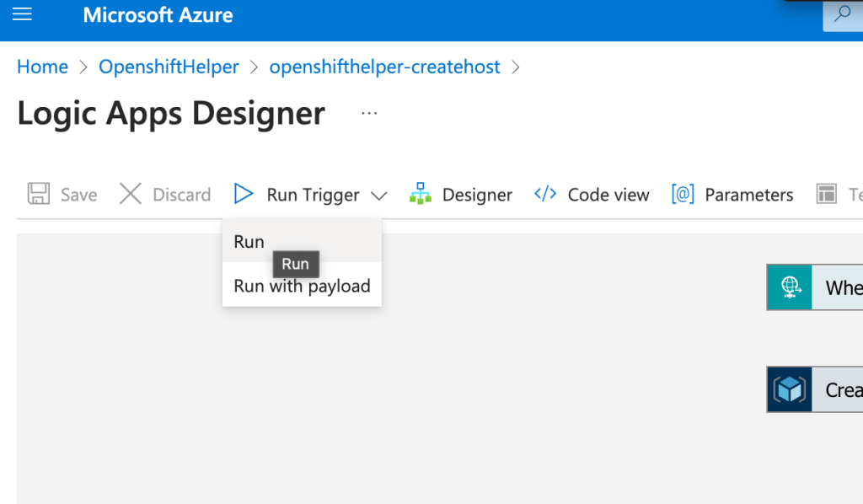The image size is (863, 504).
Task: Click the trigger card labeled 'Whe'
Action: coord(815,287)
